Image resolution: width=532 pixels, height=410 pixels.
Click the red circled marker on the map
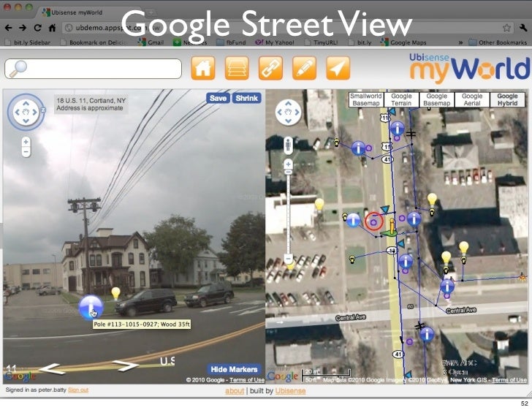(x=374, y=221)
